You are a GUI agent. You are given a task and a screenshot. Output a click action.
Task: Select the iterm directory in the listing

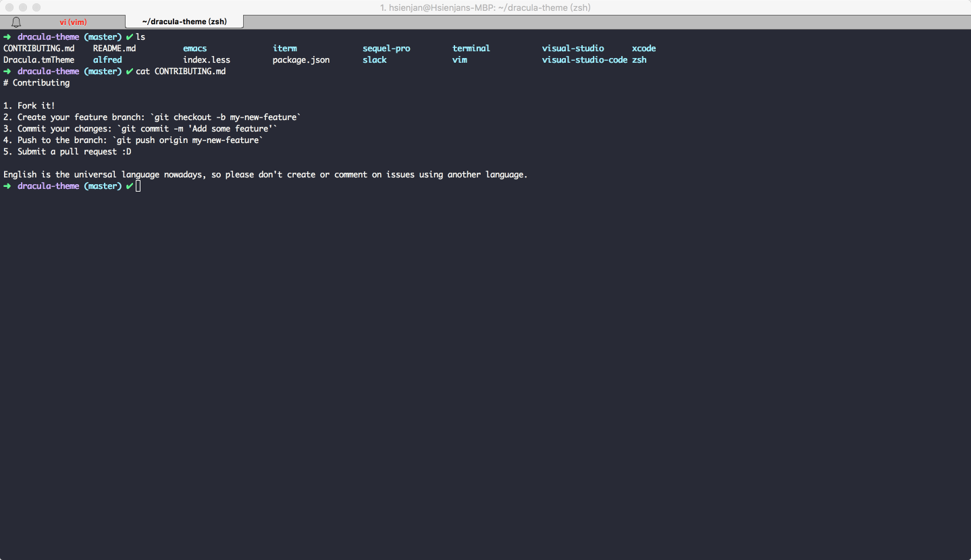pos(284,49)
